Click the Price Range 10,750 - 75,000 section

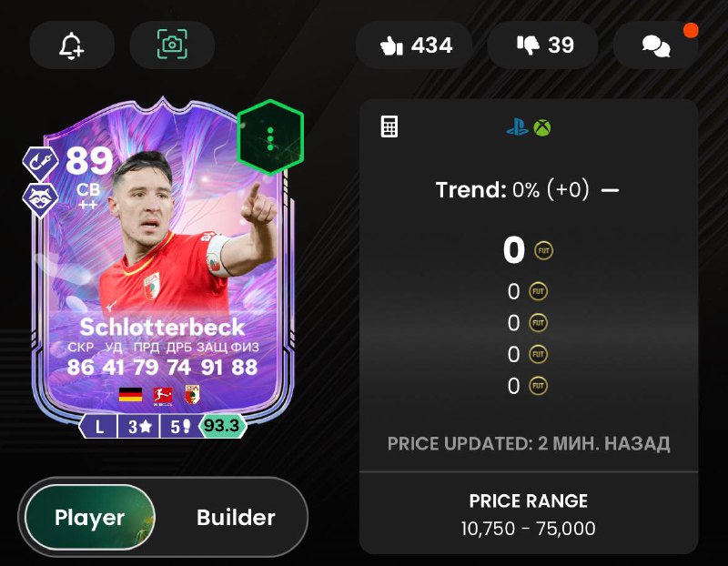coord(529,514)
